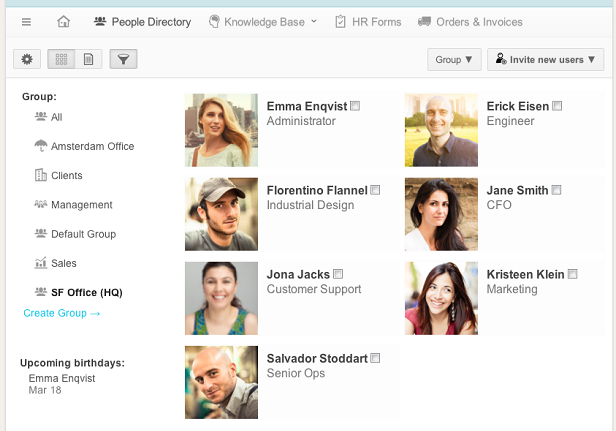Expand the Invite new users dropdown

coord(545,60)
